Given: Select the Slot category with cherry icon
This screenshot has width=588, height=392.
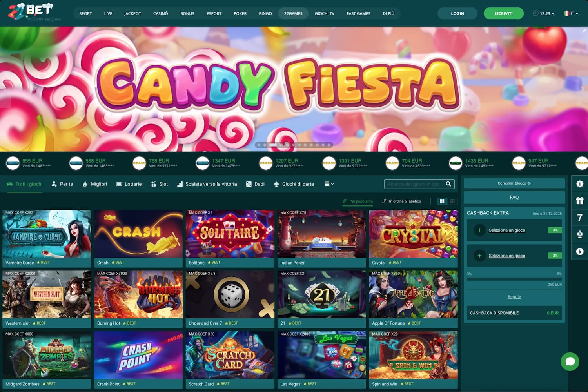Looking at the screenshot, I should (159, 184).
